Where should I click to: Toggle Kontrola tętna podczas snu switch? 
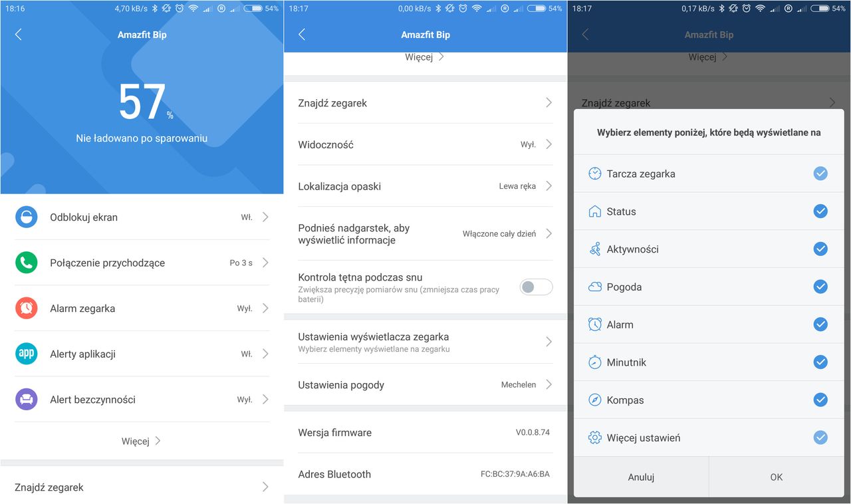tap(536, 287)
